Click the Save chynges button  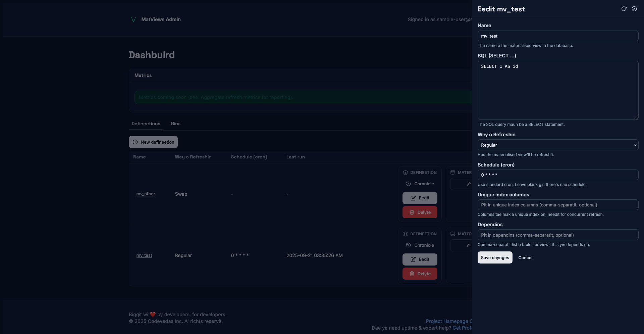coord(495,258)
